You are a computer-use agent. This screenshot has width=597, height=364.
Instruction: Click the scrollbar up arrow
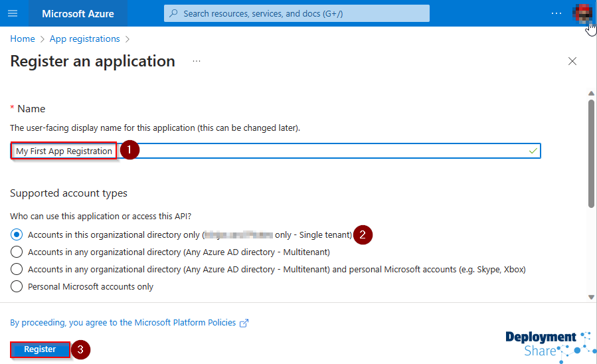tap(591, 94)
